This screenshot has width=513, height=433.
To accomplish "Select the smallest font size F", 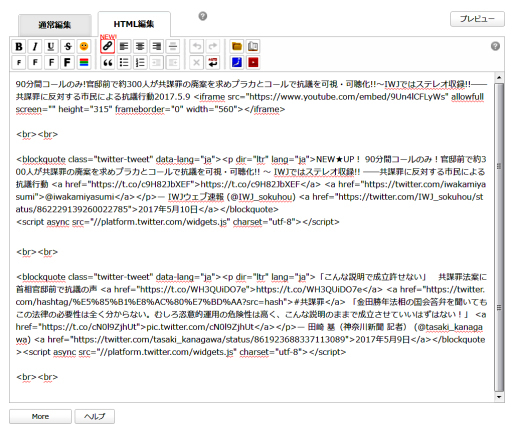I will 19,63.
